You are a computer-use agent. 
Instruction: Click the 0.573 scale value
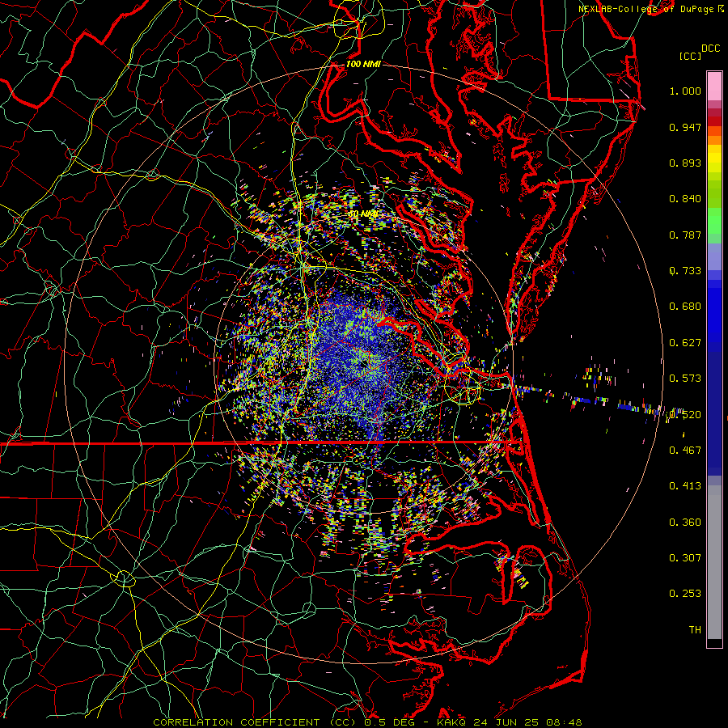click(x=685, y=379)
